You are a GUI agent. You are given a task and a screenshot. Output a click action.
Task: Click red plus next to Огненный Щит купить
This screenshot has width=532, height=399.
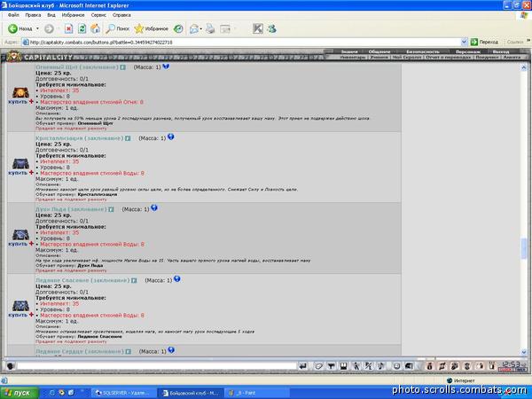[31, 101]
